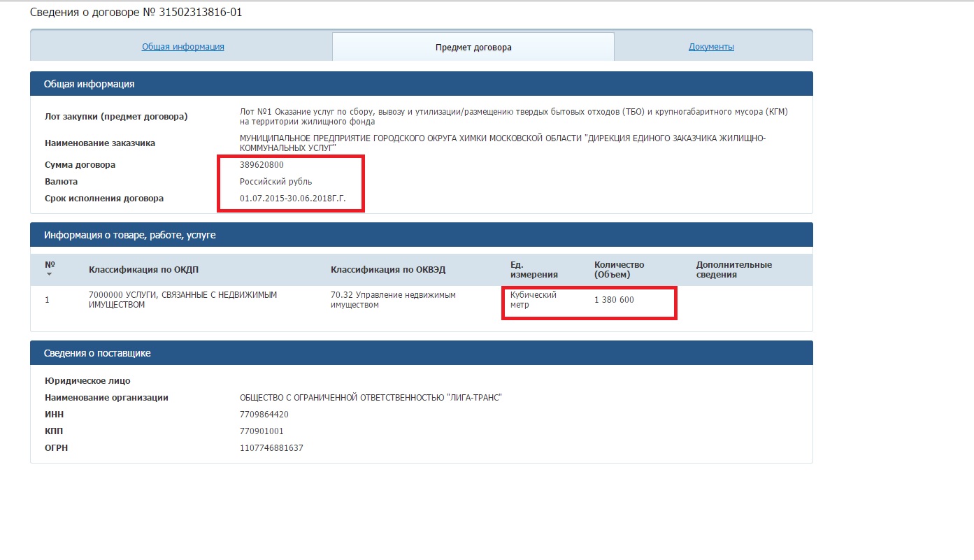Click the supplier name ОБЩЕСТВО С ОГРАНИЧЕННОЙ ОТВЕТСТВЕННОСТЬЮ "ЛИГА-ТРАНС"

pos(371,398)
